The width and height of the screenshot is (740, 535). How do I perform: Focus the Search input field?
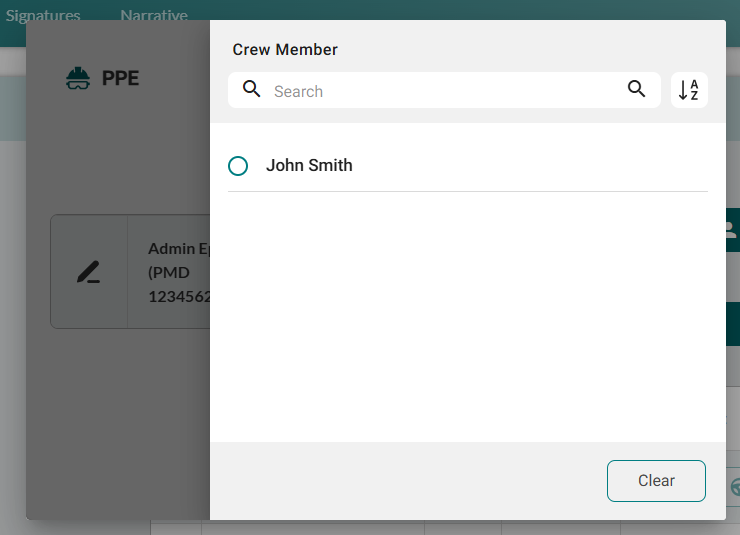[440, 91]
